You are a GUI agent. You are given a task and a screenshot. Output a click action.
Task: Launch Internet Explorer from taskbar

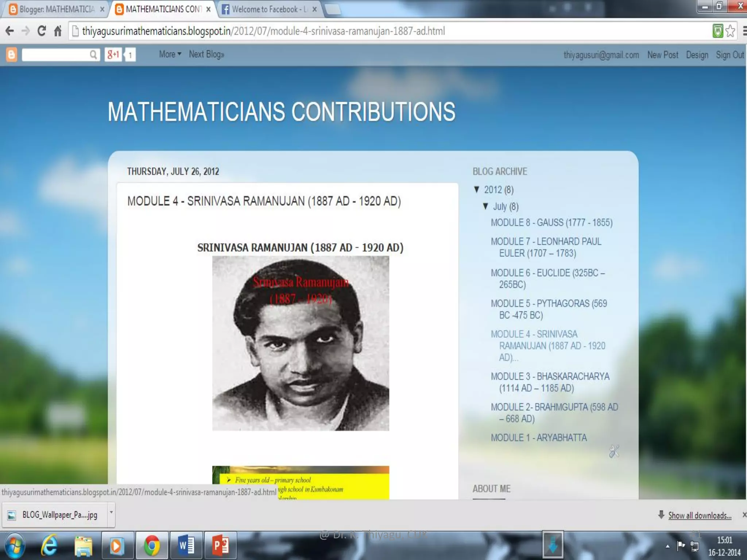click(x=49, y=545)
